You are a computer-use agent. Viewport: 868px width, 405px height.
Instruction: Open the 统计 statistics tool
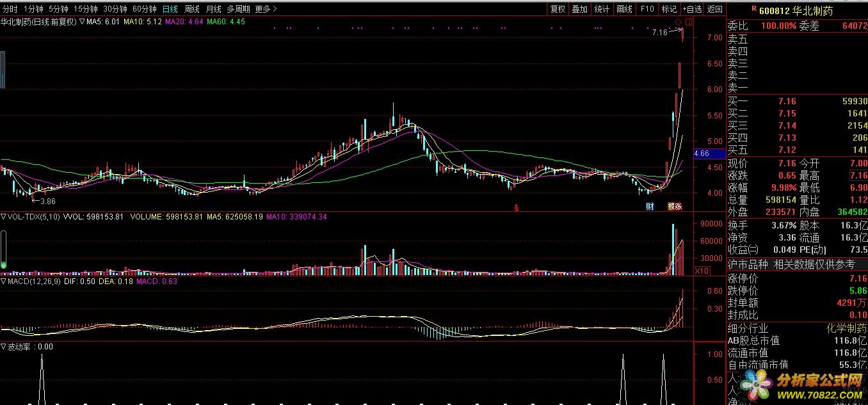(x=602, y=9)
